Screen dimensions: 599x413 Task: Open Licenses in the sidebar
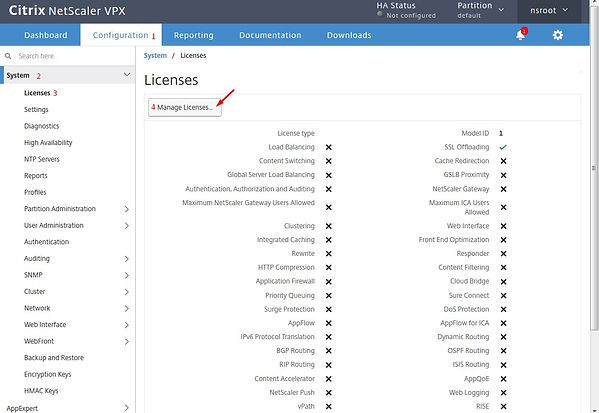coord(37,93)
